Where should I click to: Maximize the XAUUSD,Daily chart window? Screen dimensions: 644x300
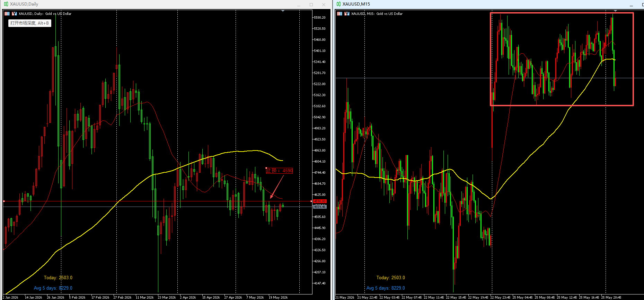tap(311, 4)
